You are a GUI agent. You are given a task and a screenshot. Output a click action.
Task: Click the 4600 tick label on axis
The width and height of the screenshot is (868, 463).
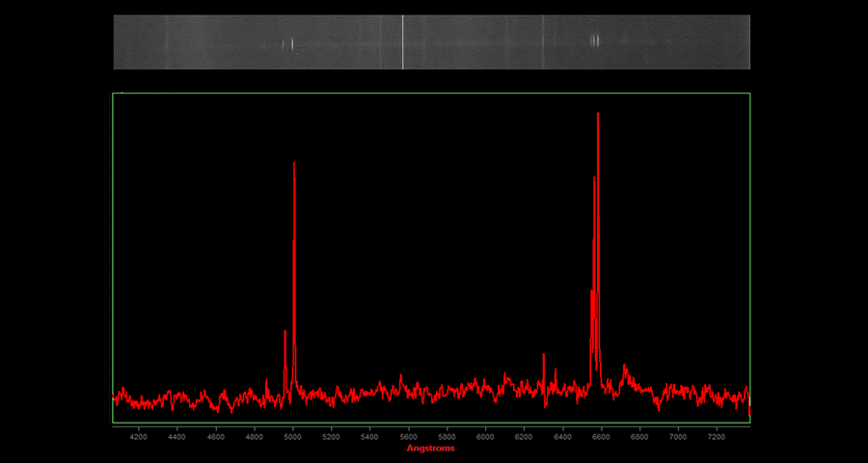215,437
